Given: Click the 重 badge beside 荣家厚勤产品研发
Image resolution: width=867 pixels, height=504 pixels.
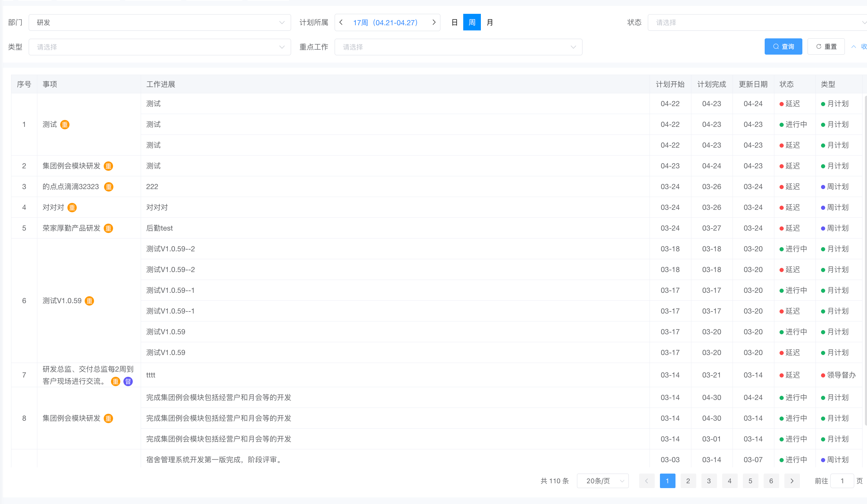Looking at the screenshot, I should point(108,228).
